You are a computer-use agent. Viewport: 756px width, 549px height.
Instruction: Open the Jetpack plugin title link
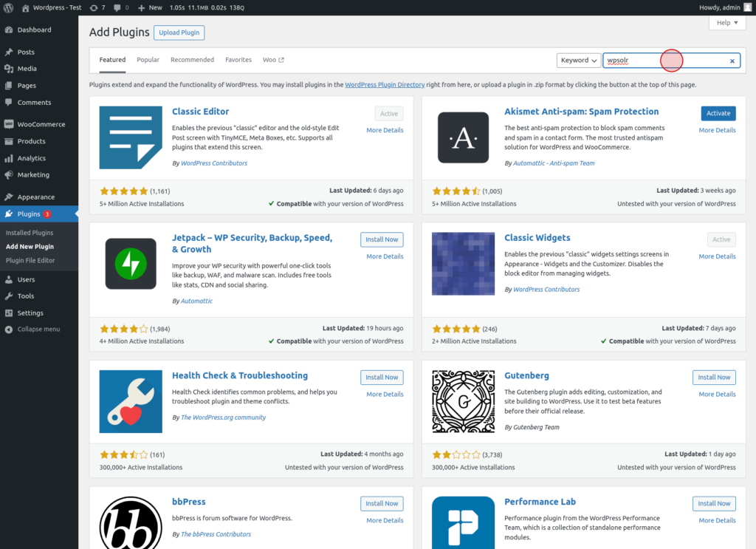click(x=252, y=244)
